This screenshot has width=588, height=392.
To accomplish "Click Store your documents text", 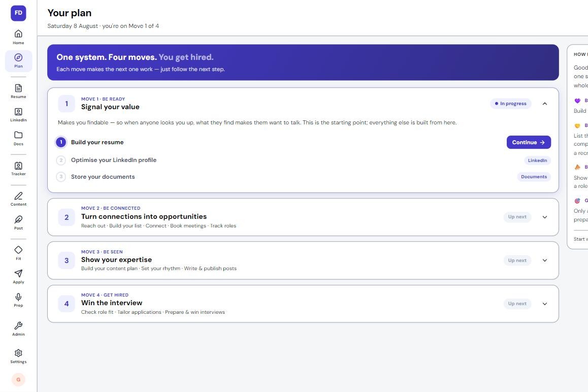I will pos(103,177).
